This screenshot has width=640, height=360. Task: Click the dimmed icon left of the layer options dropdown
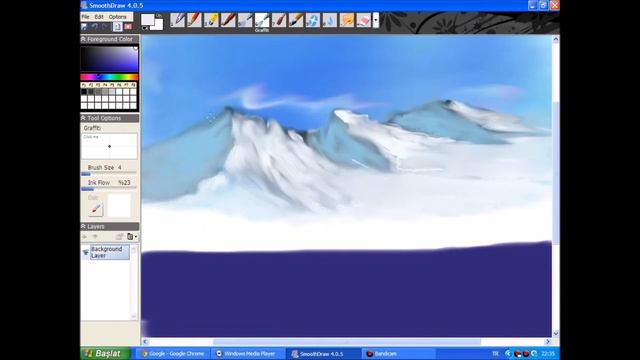coord(120,237)
